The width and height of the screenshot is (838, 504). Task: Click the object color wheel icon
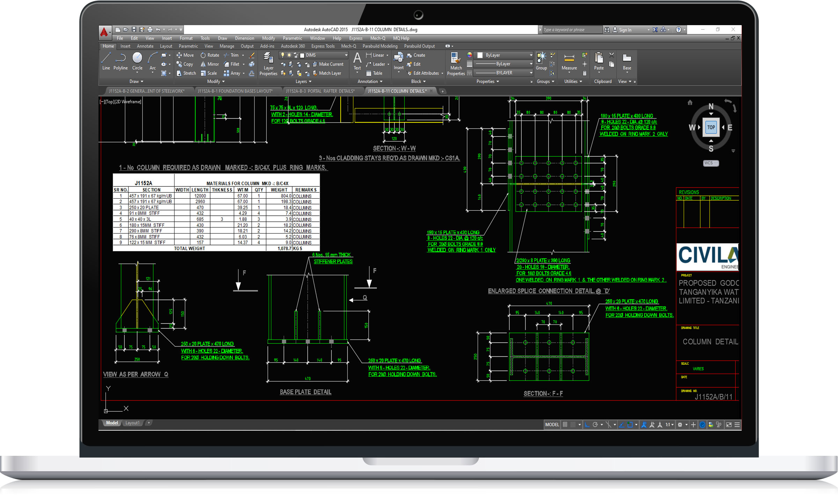(470, 55)
